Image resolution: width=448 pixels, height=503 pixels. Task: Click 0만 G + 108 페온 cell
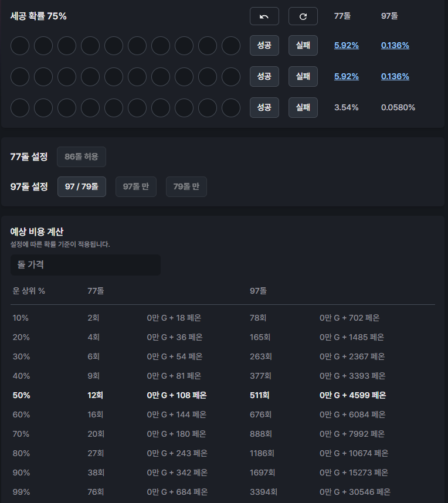(x=177, y=395)
